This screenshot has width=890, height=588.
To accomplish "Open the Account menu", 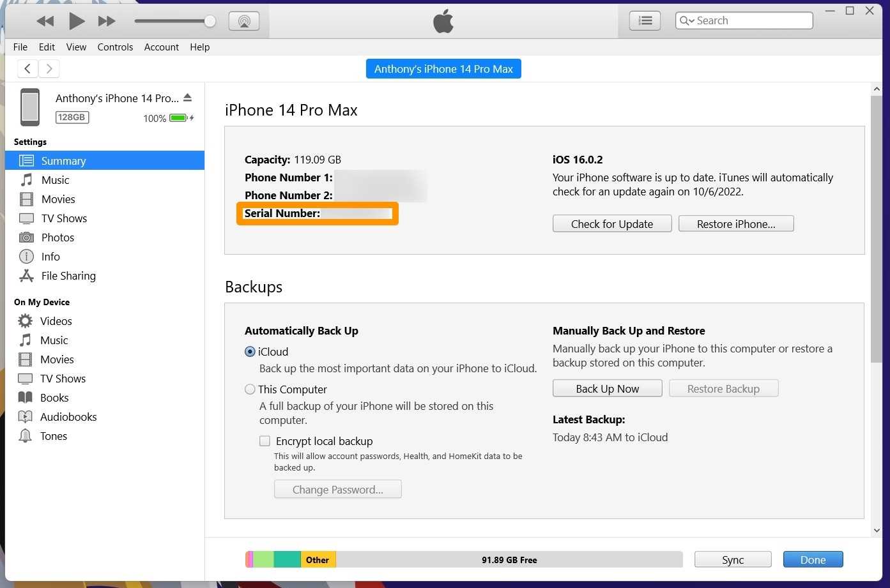I will 161,47.
